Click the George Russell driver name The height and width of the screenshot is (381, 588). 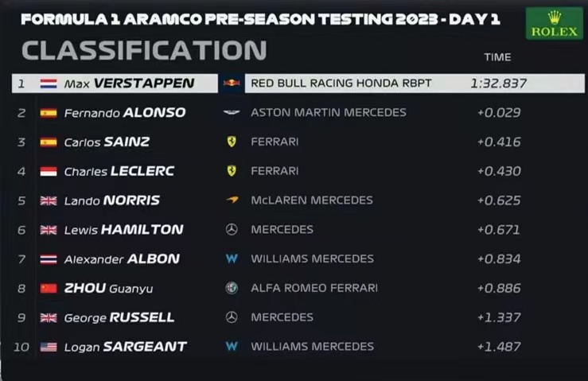pyautogui.click(x=119, y=317)
